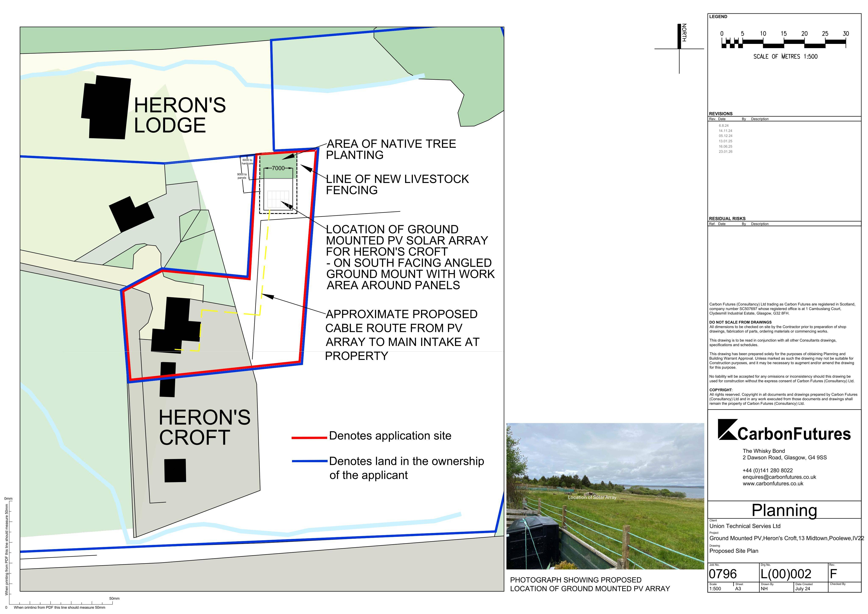Click 'Location of Solar Array' photo overlay text

click(592, 497)
